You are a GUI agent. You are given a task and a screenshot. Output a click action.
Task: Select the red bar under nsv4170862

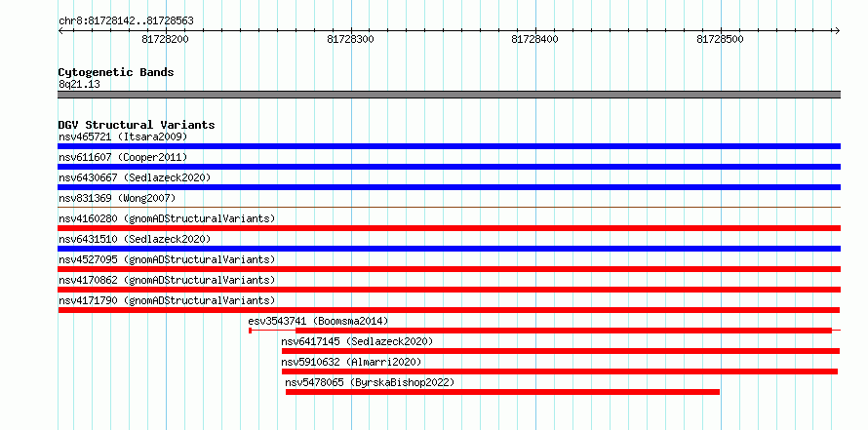449,290
